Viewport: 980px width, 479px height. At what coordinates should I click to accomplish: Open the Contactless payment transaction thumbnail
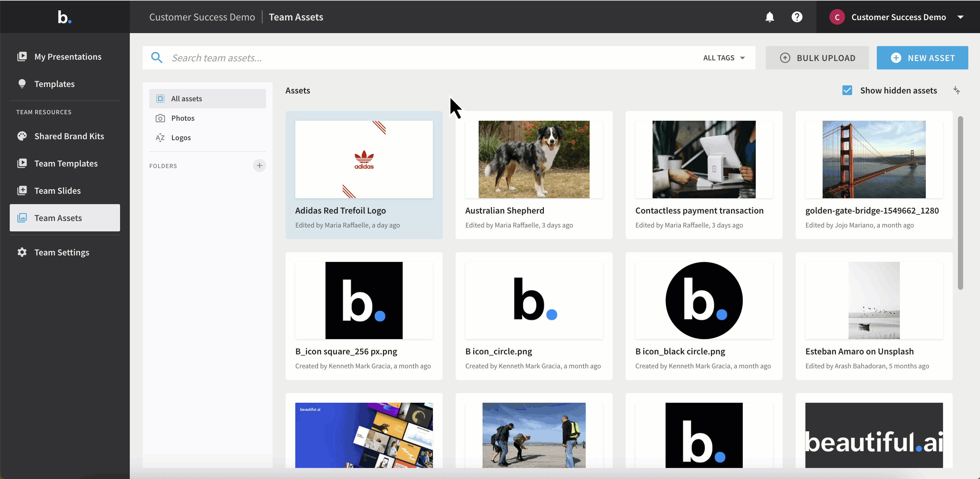pyautogui.click(x=704, y=159)
